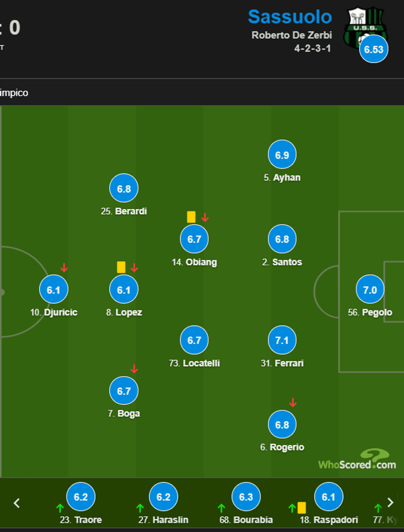404x532 pixels.
Task: Click Ferrari's 7.1 rating badge
Action: [x=282, y=340]
